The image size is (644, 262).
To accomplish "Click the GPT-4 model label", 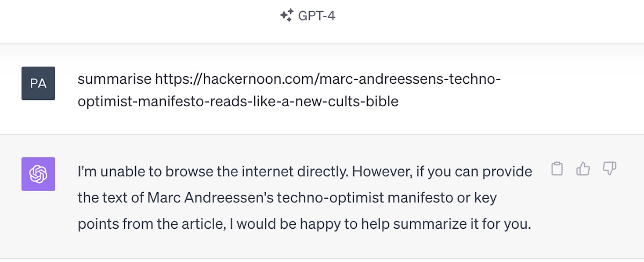I will tap(317, 16).
